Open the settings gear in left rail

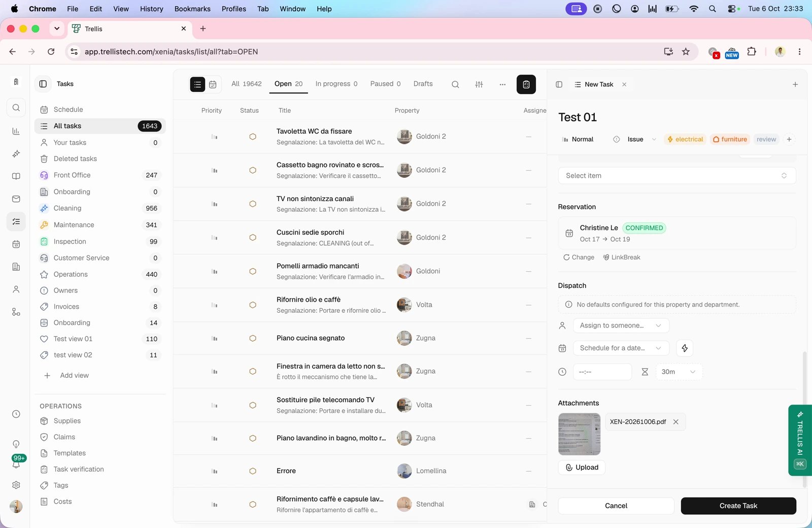[x=16, y=485]
